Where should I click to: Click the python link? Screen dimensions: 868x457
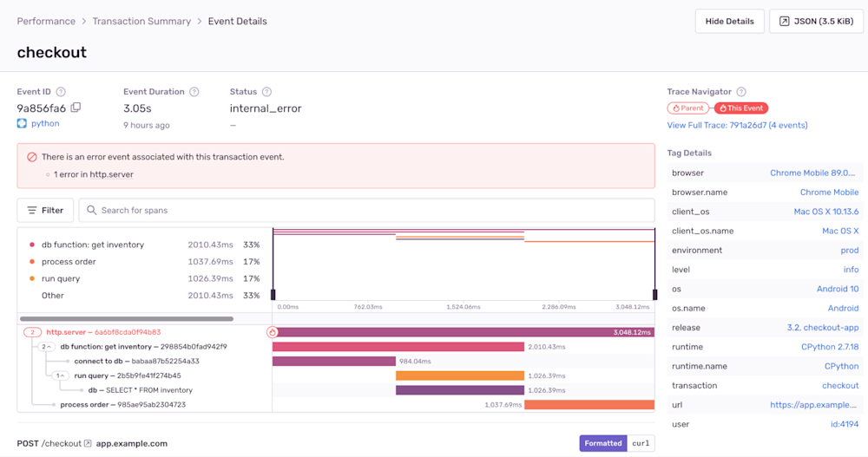pos(45,123)
